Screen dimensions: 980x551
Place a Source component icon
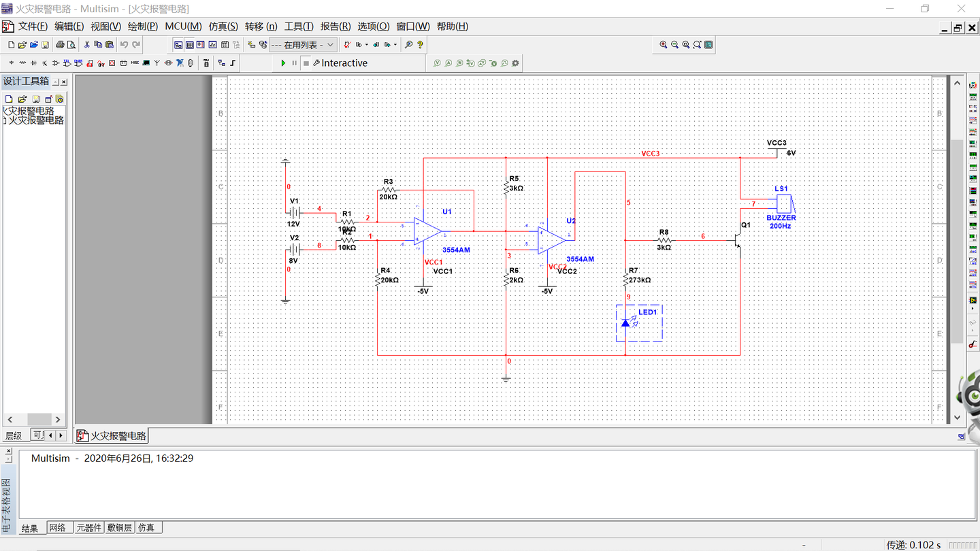coord(12,63)
